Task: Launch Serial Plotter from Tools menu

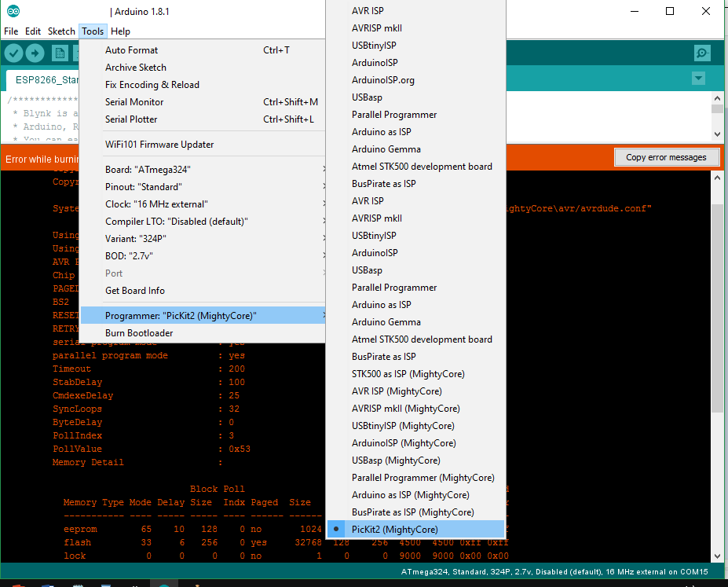Action: [203, 119]
